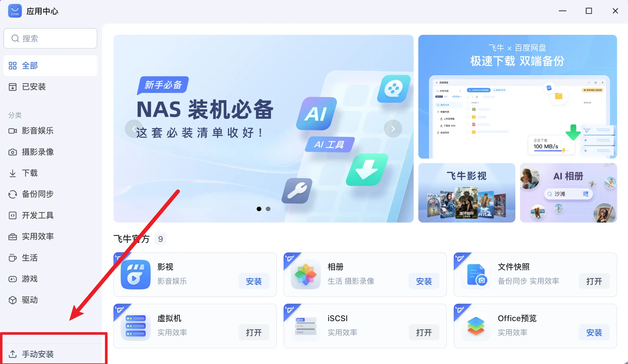Image resolution: width=628 pixels, height=364 pixels.
Task: Install the 影视 app
Action: point(254,281)
